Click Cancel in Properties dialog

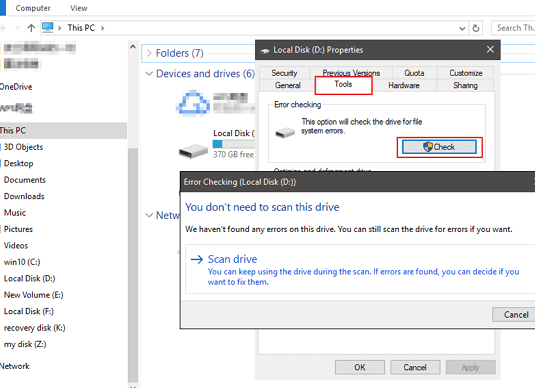click(415, 367)
